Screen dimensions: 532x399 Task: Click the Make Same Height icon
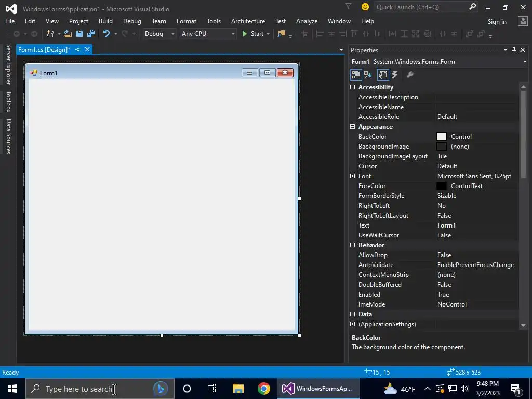pos(404,34)
